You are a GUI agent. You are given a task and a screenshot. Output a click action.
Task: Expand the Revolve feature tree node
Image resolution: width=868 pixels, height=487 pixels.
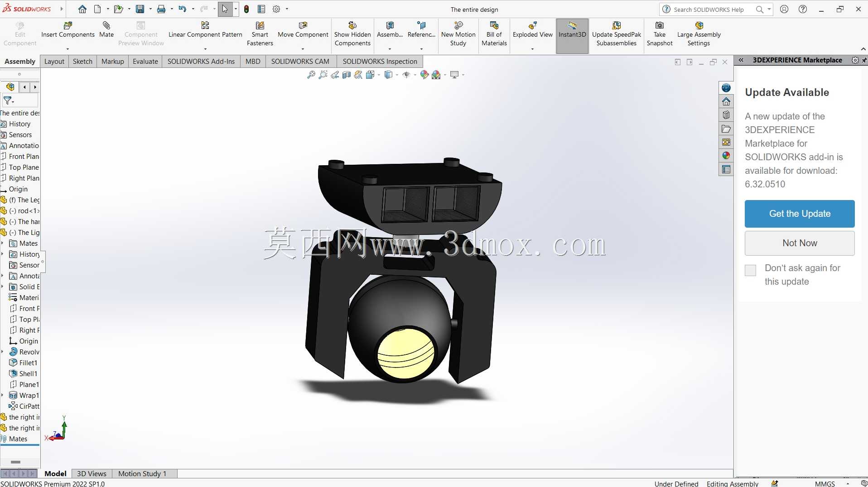(3, 352)
